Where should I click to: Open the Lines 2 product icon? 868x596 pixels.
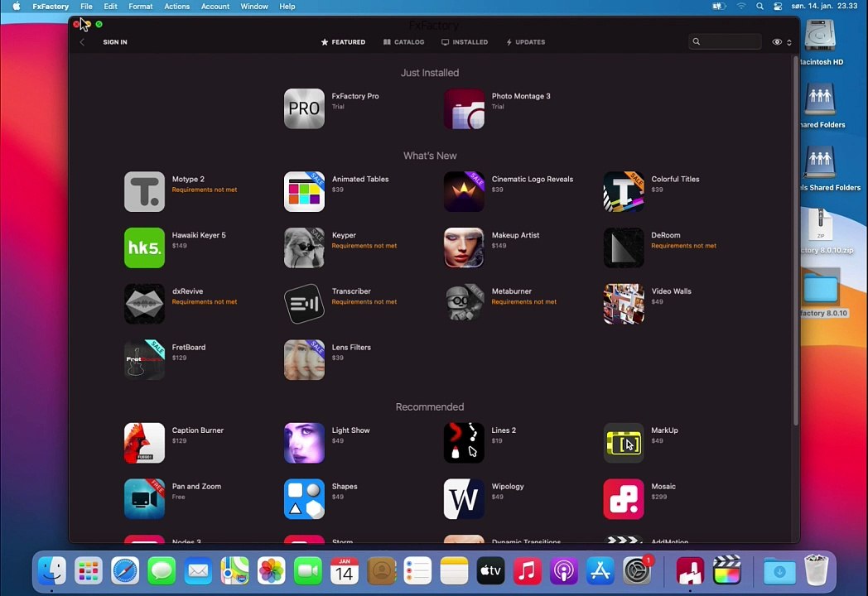coord(464,443)
